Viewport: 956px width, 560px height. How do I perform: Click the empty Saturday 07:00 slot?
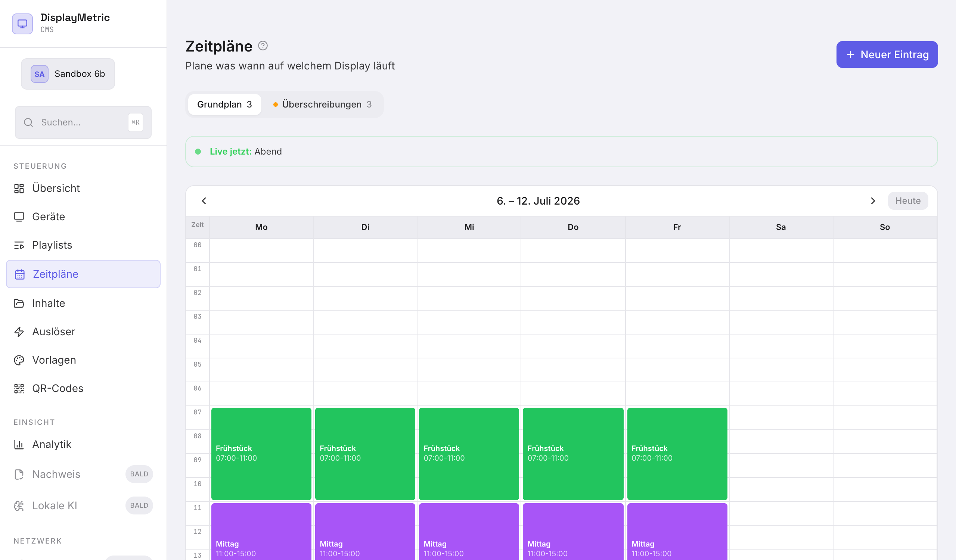coord(781,418)
